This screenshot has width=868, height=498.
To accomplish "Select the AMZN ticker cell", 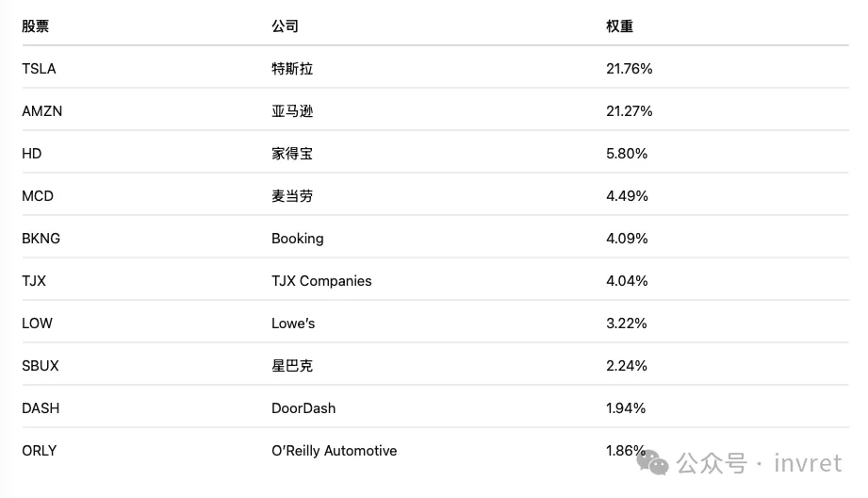I will [42, 111].
